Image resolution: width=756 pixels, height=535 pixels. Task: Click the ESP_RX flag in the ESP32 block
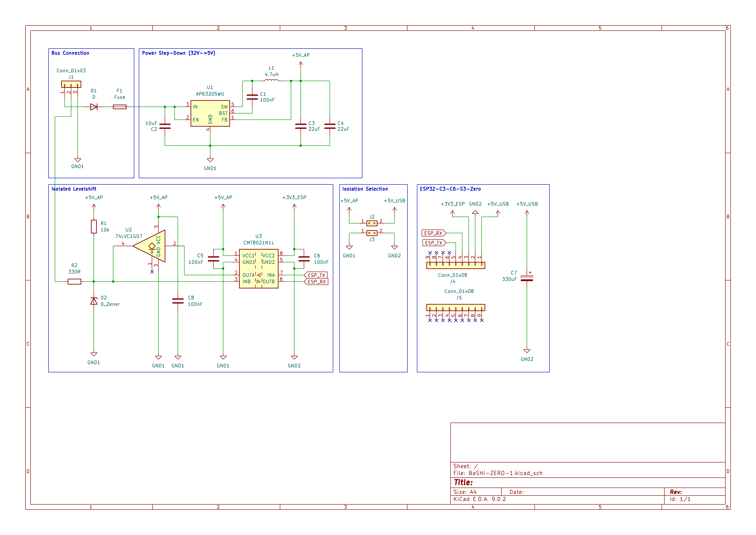[434, 233]
